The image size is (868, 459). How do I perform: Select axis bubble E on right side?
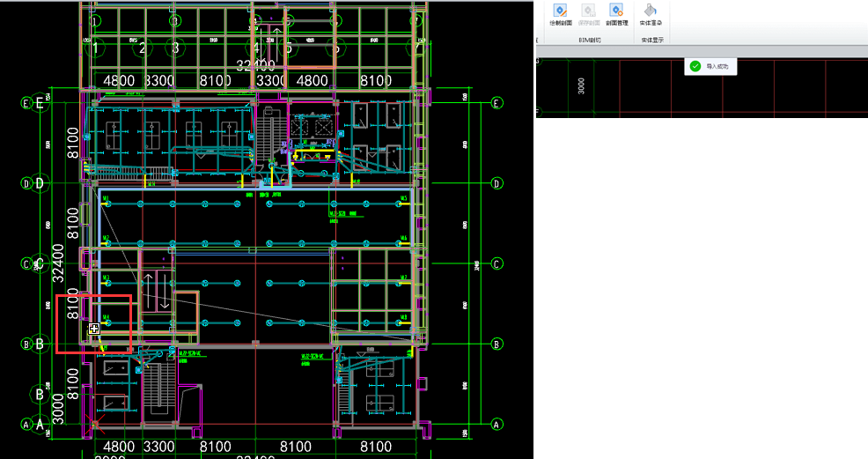[497, 103]
